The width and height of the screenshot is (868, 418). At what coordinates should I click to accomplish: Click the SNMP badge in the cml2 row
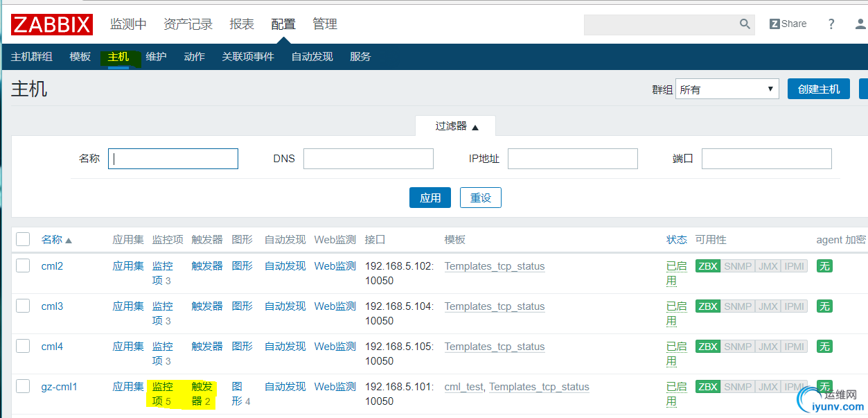tap(738, 266)
